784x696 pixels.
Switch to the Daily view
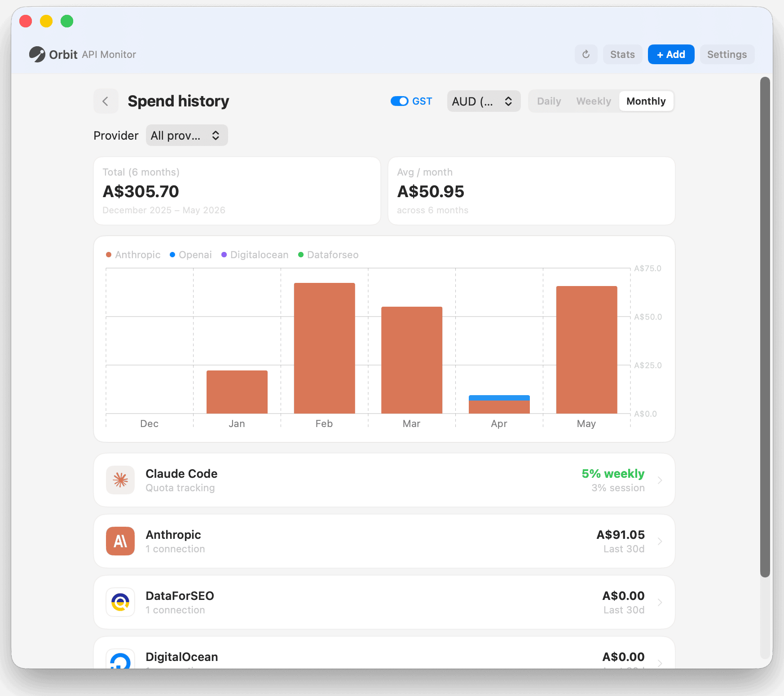point(549,101)
